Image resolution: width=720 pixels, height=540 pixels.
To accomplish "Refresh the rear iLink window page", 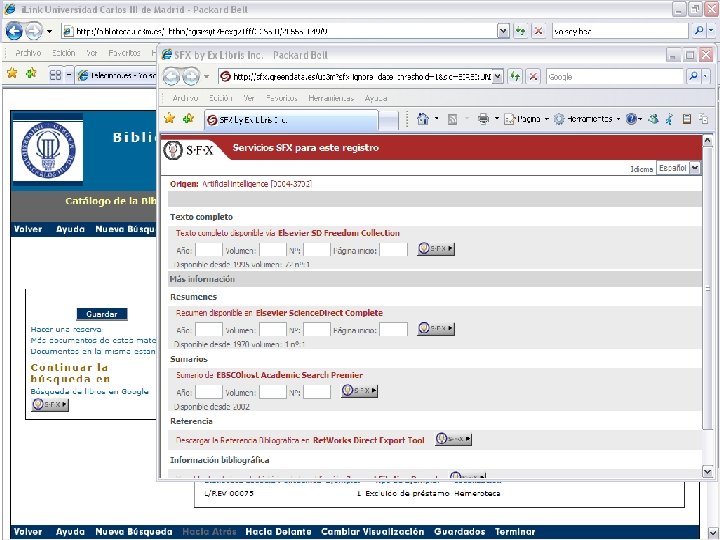I will 520,31.
